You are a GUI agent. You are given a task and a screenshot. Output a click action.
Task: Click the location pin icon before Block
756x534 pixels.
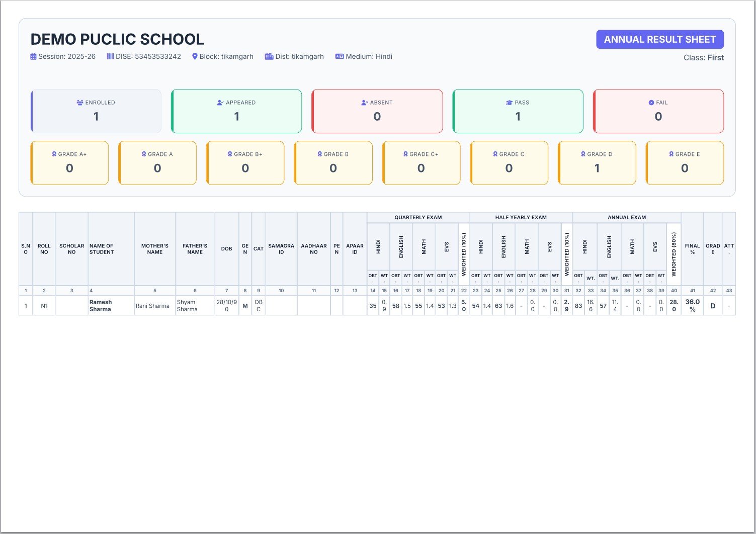pos(195,57)
